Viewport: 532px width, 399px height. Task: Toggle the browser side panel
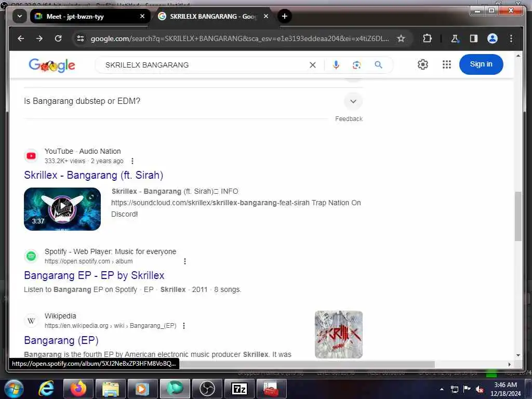click(474, 38)
